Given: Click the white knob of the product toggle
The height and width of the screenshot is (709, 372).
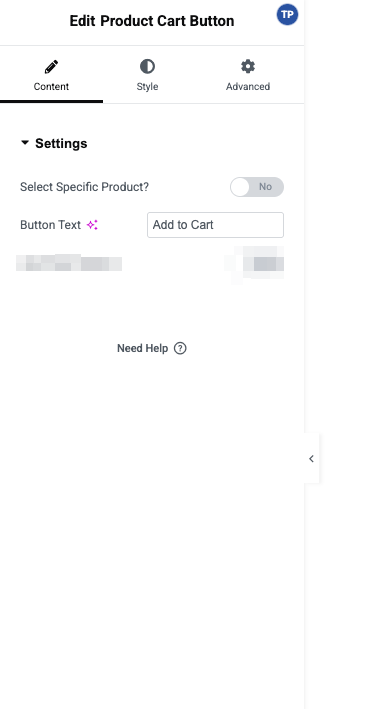Looking at the screenshot, I should 240,187.
